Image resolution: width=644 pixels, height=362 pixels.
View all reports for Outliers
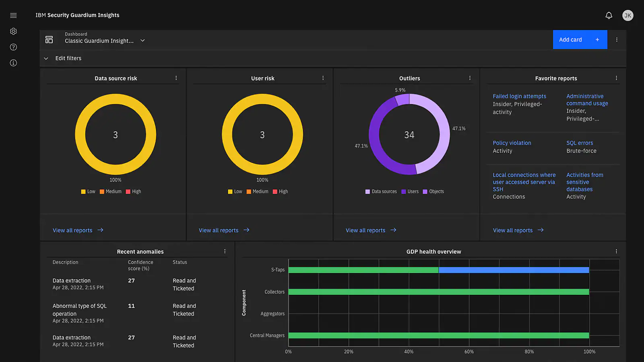tap(365, 230)
